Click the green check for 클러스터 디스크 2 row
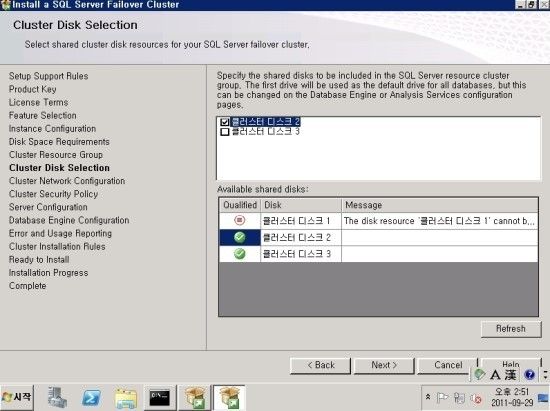The height and width of the screenshot is (411, 550). point(240,237)
